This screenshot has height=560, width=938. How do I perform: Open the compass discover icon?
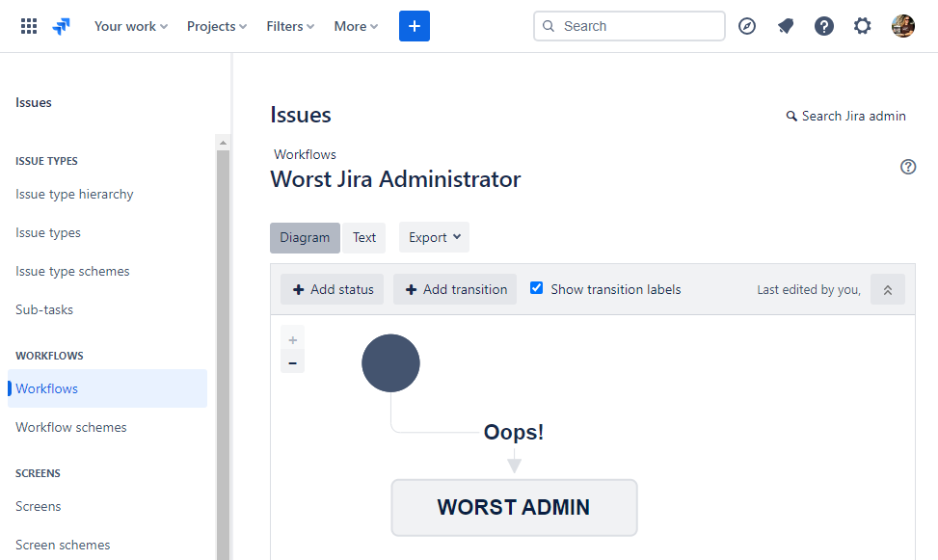point(747,26)
